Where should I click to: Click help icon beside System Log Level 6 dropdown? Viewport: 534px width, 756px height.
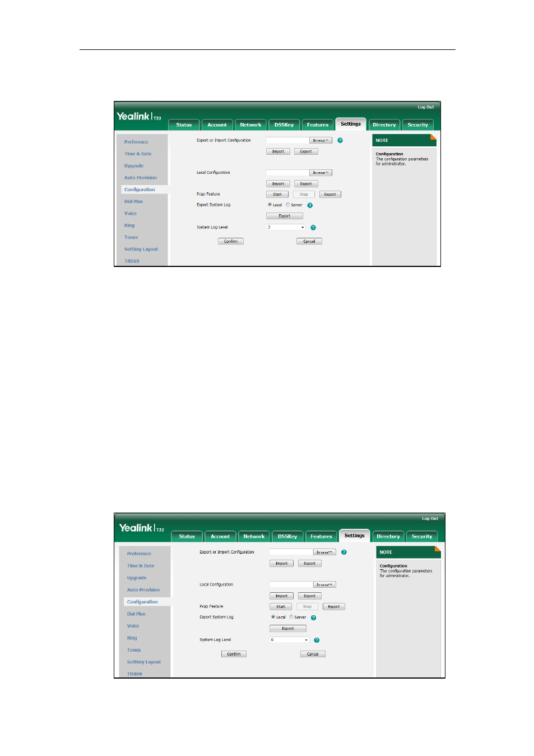[317, 640]
